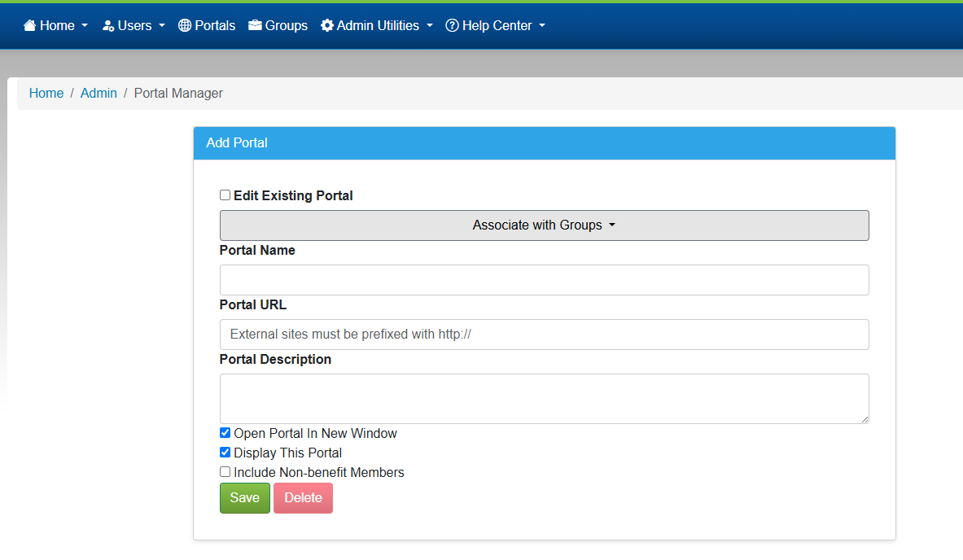Click the house icon beside Home
The width and height of the screenshot is (963, 560).
point(30,26)
